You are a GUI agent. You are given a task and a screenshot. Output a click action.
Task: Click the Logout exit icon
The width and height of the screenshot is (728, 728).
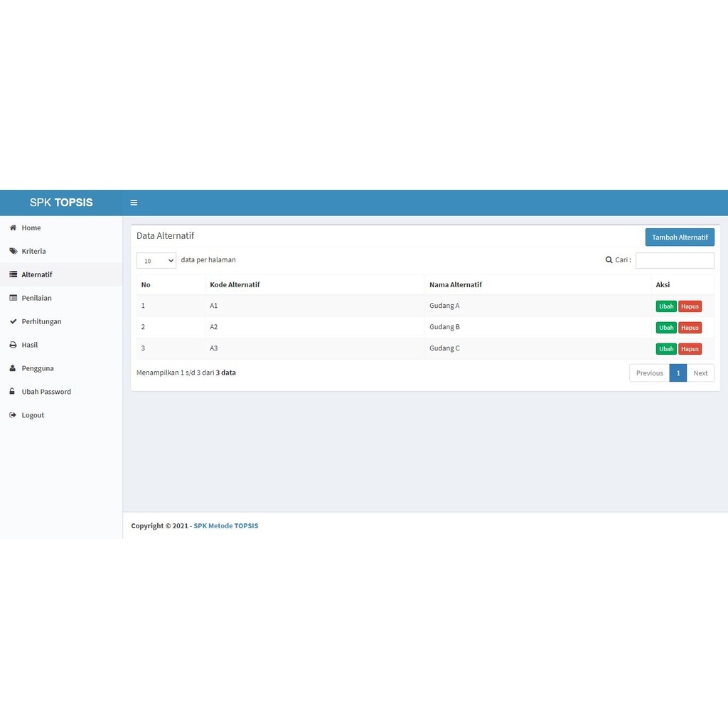point(13,415)
